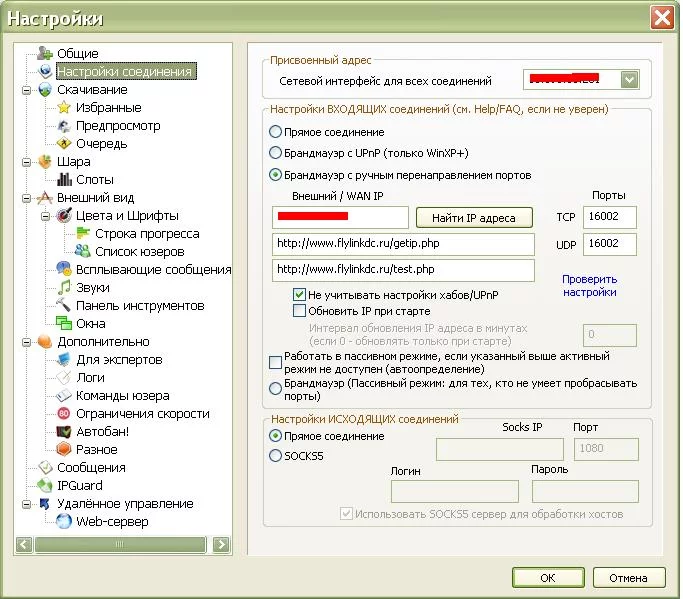
Task: Confirm settings with the OK button
Action: coord(548,578)
